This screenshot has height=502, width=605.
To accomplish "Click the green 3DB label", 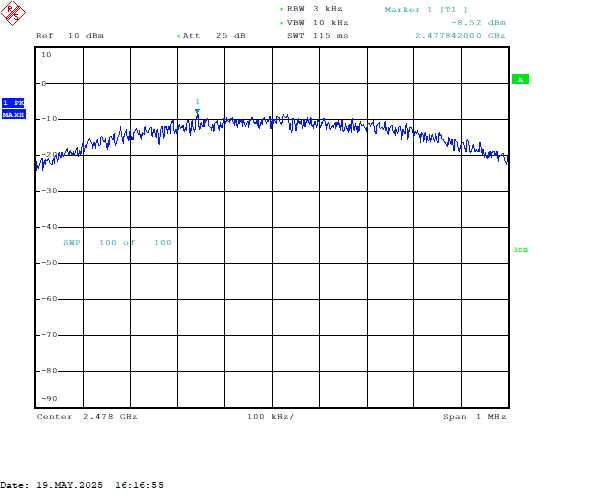I will (520, 250).
